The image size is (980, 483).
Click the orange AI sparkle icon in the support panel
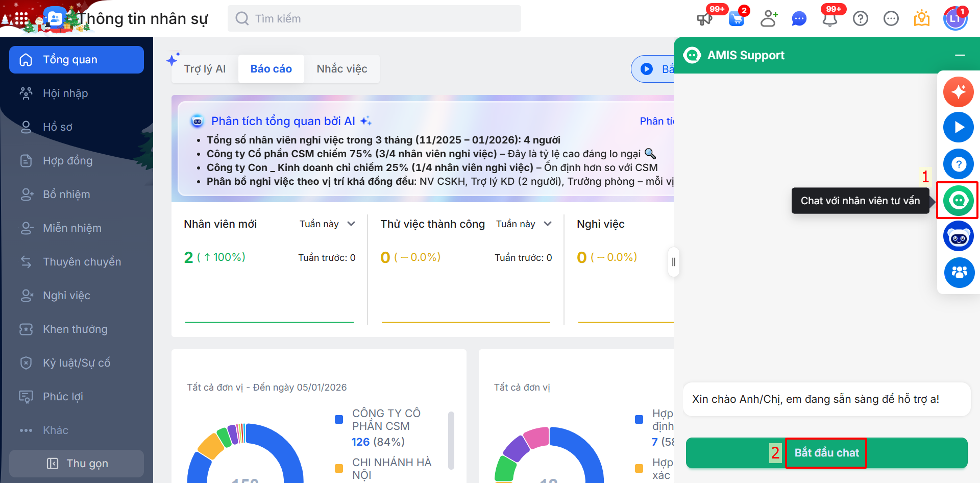point(959,92)
